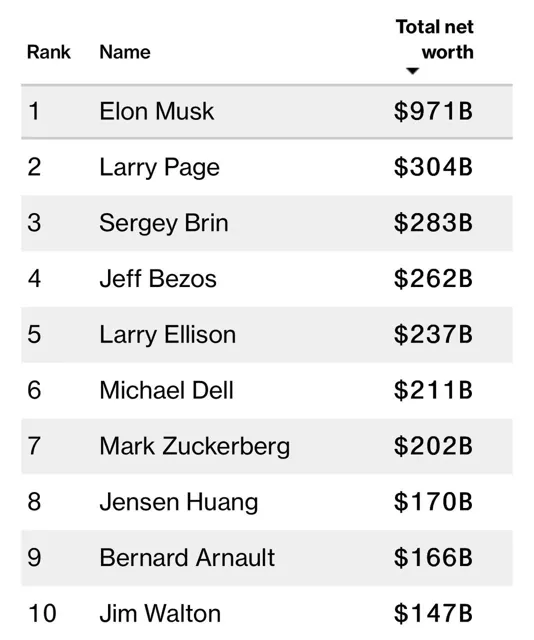Select the Sergey Brin row
Screen dimensions: 534x640
(267, 223)
